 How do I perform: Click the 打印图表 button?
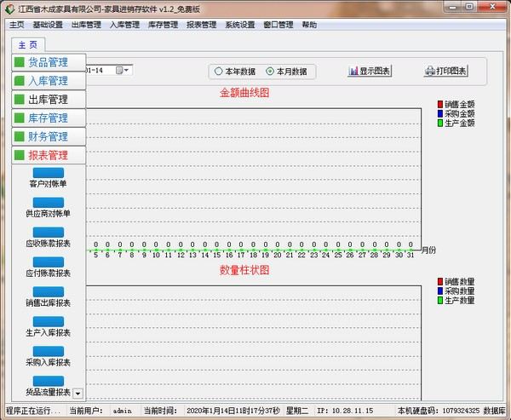point(445,72)
